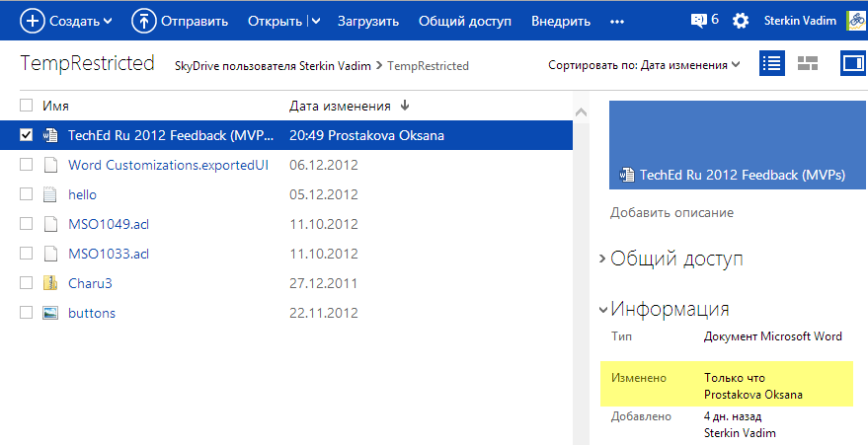Viewport: 868px width, 445px height.
Task: Click Общий доступ in the top toolbar
Action: [465, 22]
